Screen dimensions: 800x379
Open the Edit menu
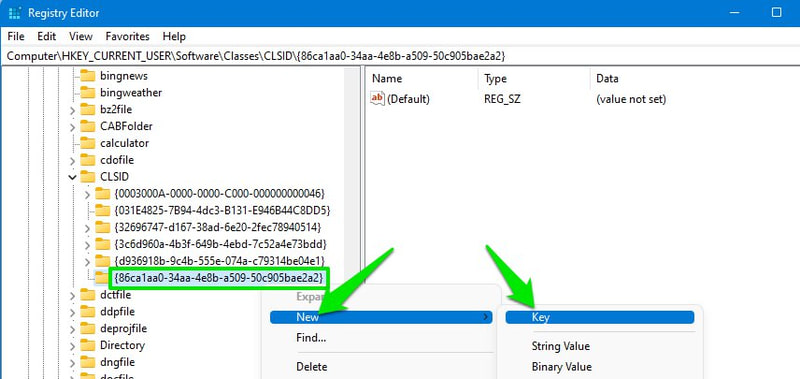tap(46, 36)
